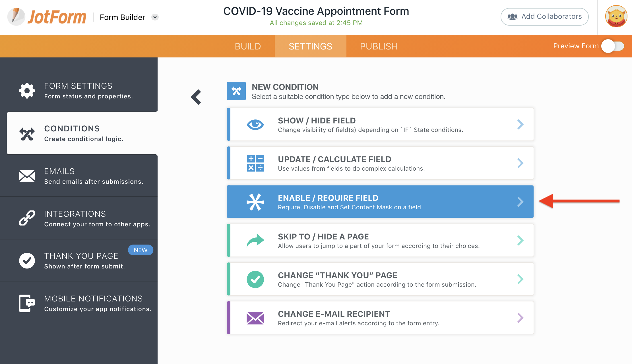Click the Form Settings gear icon
632x364 pixels.
[x=27, y=91]
